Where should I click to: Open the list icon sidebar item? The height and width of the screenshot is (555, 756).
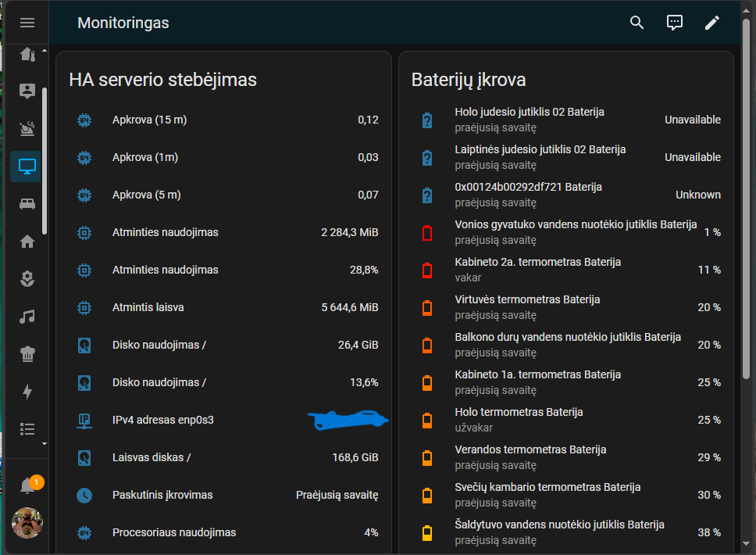(27, 429)
